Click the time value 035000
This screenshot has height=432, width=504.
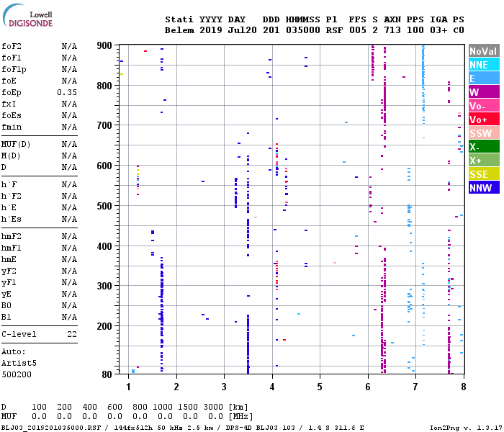[x=303, y=30]
